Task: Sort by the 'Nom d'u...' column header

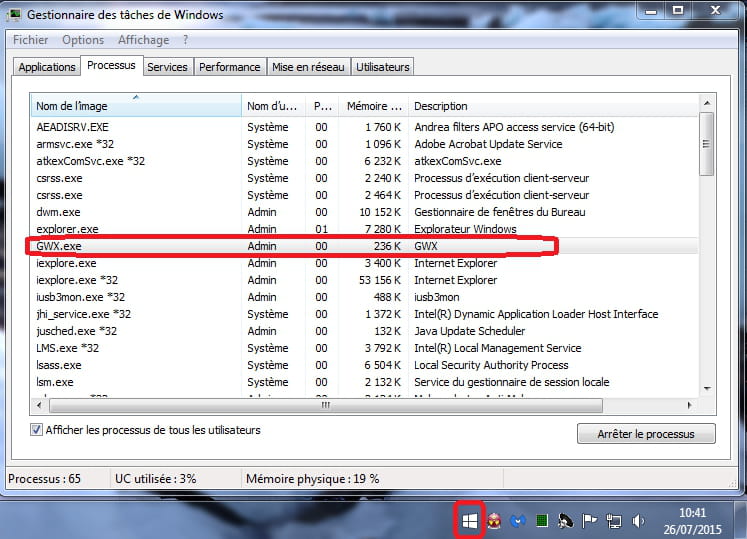Action: [273, 106]
